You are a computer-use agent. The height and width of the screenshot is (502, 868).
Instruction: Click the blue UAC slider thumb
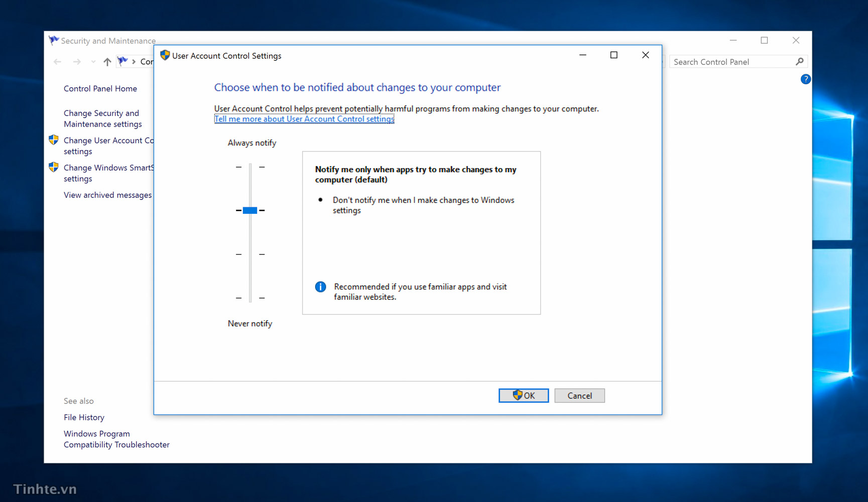250,210
